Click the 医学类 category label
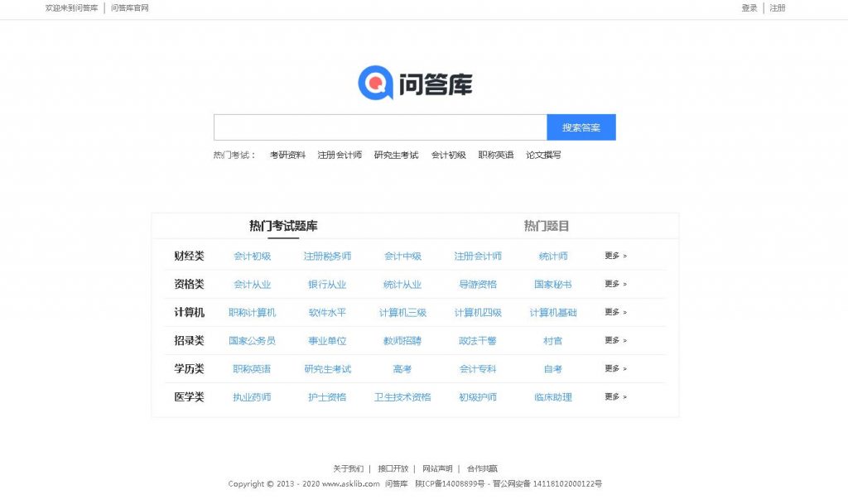 pos(190,396)
